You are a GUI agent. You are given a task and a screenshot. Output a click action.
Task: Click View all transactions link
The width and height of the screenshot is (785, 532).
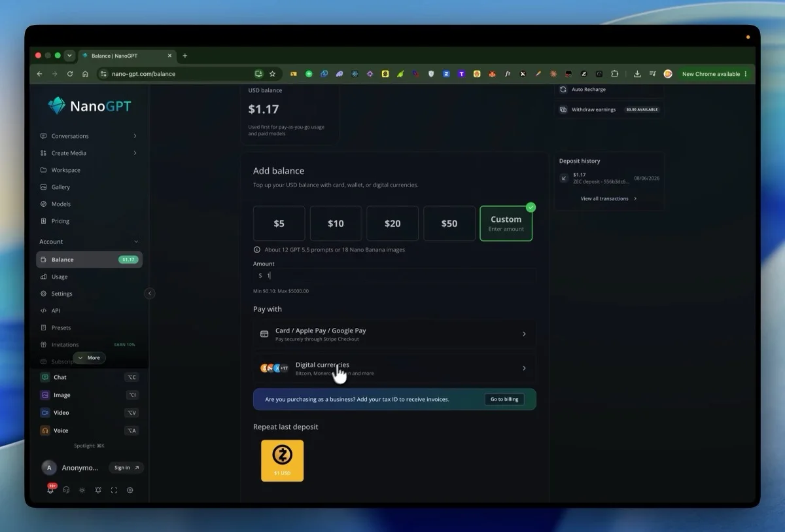point(608,199)
